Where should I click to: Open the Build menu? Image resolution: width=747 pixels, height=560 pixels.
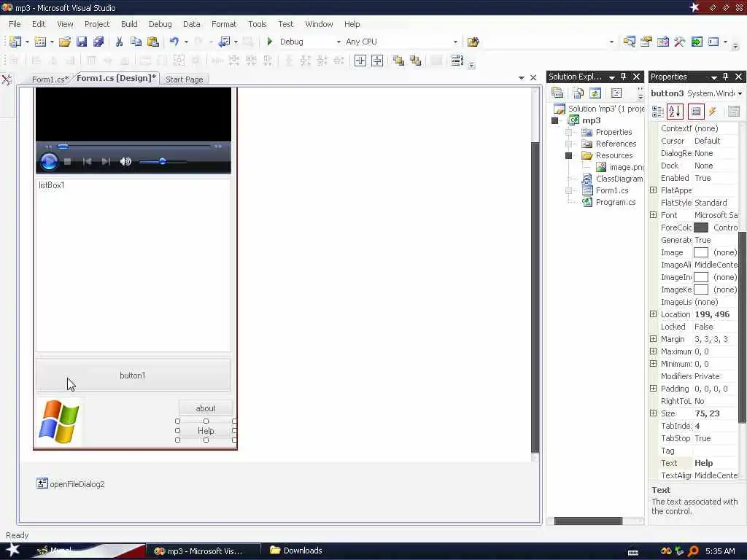pos(129,24)
